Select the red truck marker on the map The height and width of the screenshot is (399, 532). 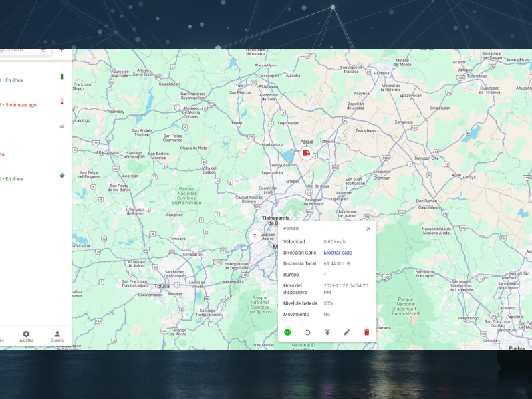click(306, 153)
